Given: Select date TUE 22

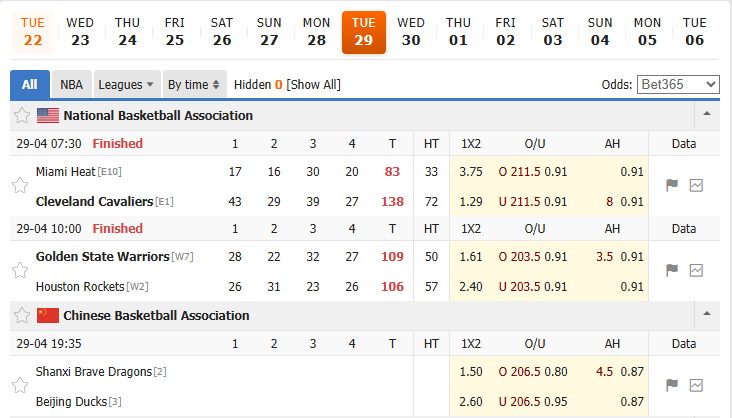Looking at the screenshot, I should click(x=33, y=32).
